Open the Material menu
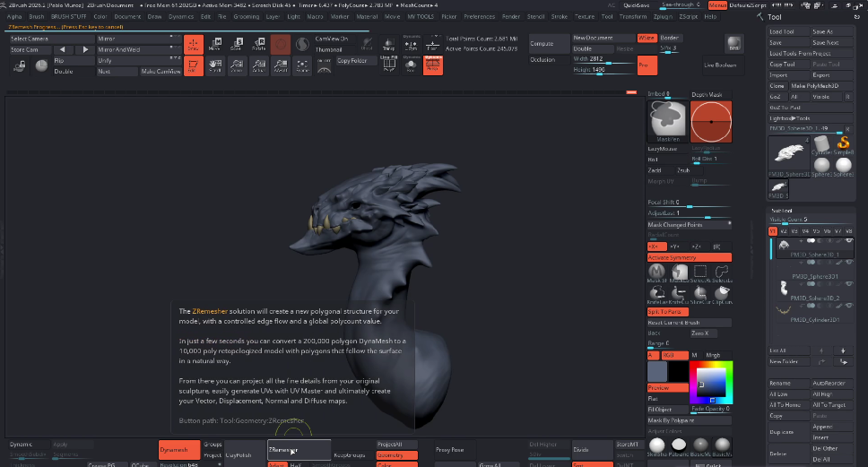The height and width of the screenshot is (467, 868). coord(367,17)
